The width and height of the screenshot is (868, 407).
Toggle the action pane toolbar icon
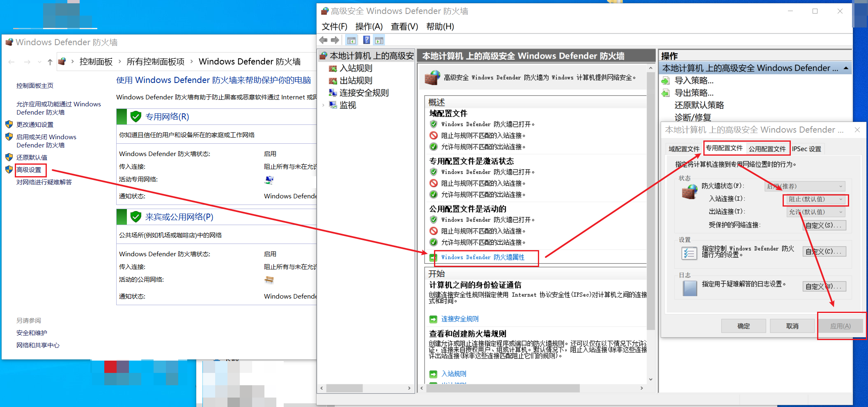pyautogui.click(x=379, y=40)
